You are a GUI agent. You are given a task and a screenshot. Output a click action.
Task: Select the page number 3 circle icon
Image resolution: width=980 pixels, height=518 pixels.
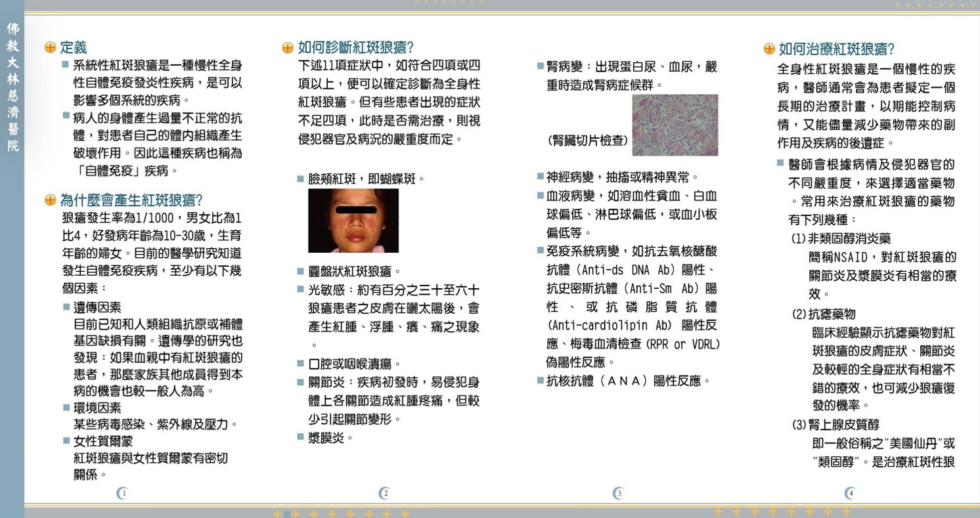[x=618, y=492]
